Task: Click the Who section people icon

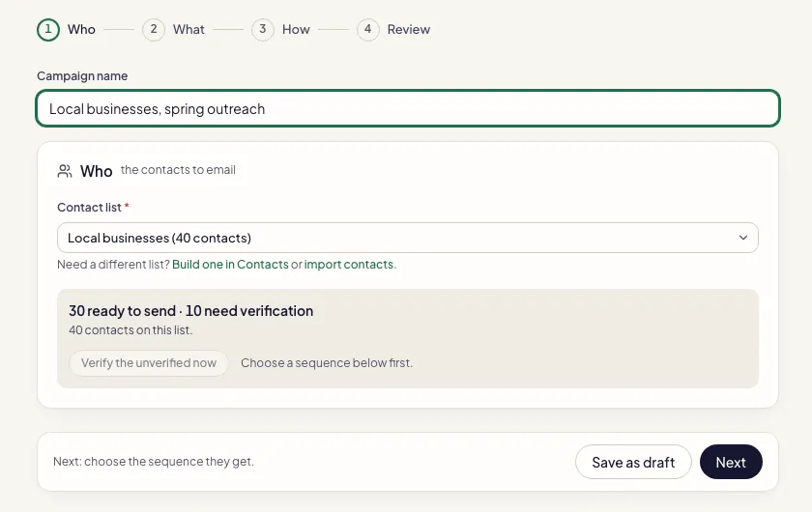Action: coord(65,171)
